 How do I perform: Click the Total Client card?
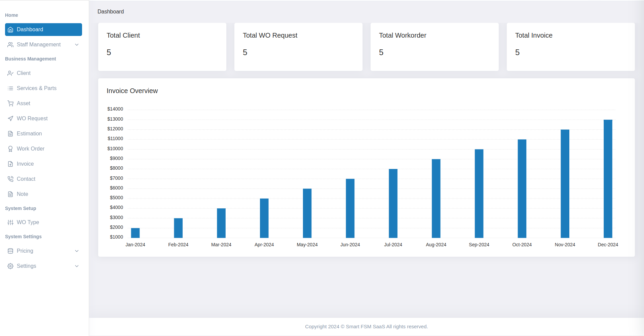point(162,47)
